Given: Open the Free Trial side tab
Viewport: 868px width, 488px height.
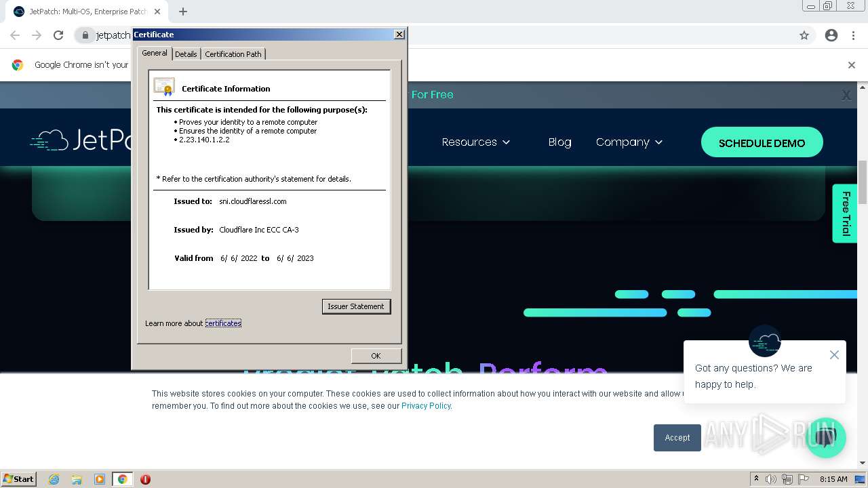Looking at the screenshot, I should 845,213.
